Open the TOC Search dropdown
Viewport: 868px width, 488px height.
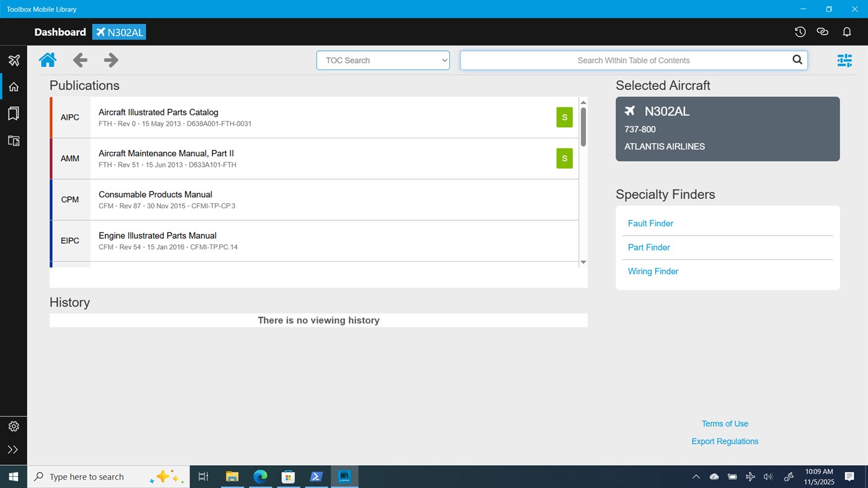point(382,60)
